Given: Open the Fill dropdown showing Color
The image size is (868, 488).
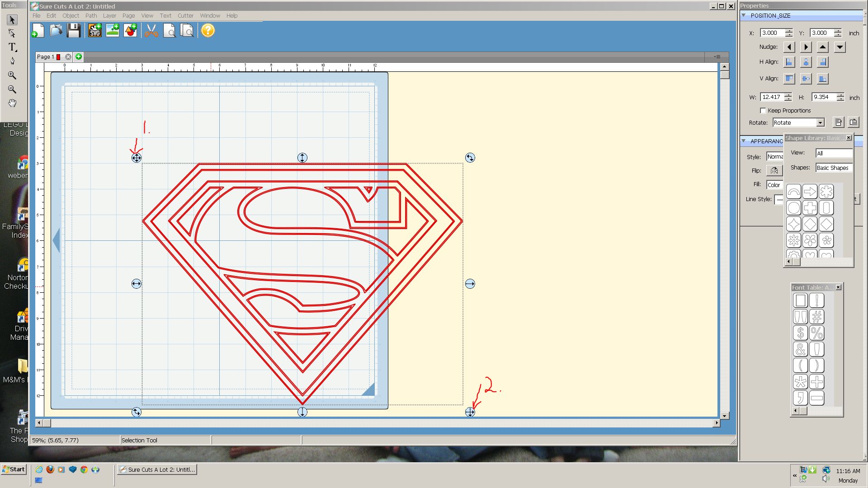Looking at the screenshot, I should pos(775,185).
